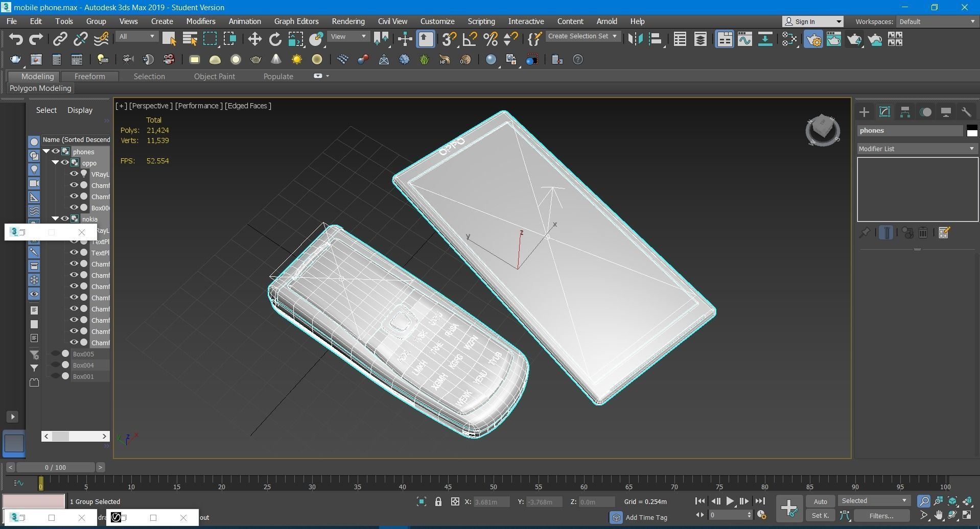
Task: Open the Motion panel tab
Action: pos(925,112)
